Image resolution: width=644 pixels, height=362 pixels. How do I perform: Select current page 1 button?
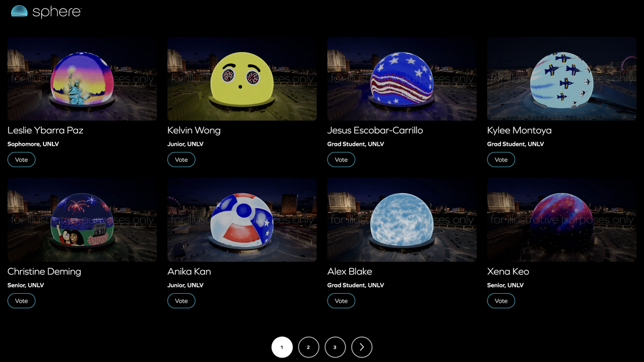pyautogui.click(x=282, y=347)
